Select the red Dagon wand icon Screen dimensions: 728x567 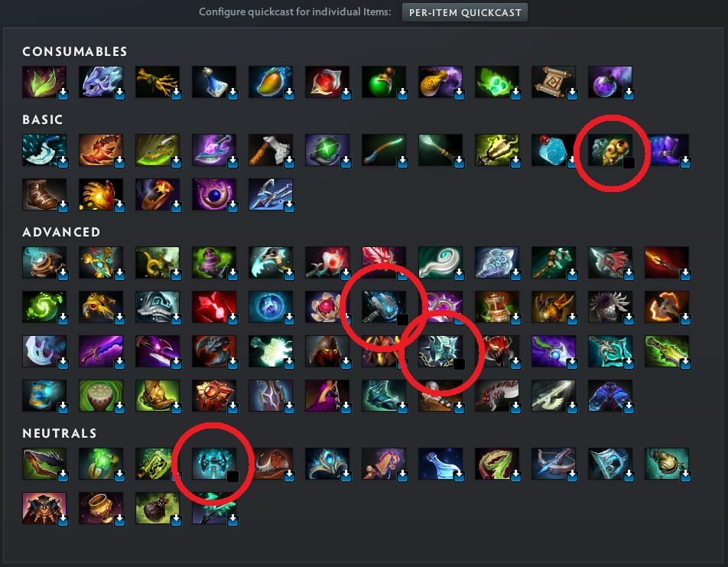tap(667, 262)
